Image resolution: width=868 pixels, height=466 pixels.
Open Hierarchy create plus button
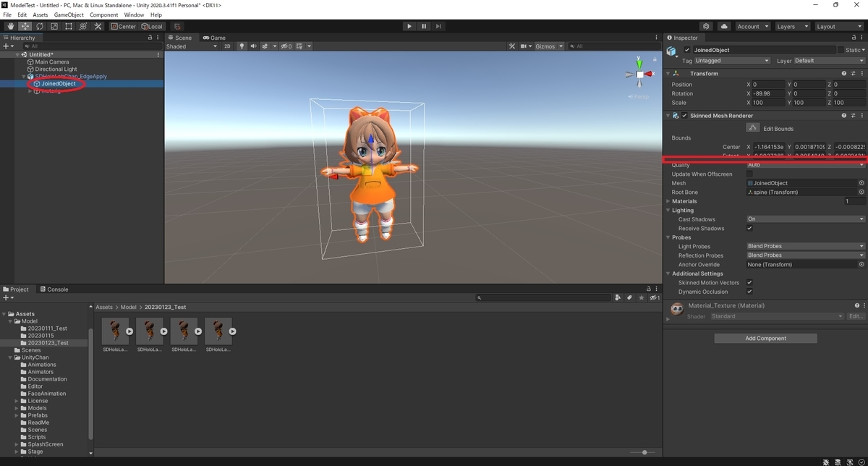[7, 46]
